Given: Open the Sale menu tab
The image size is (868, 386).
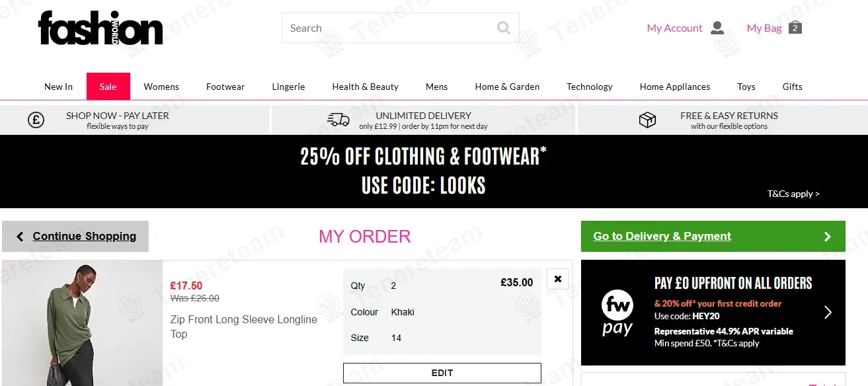Looking at the screenshot, I should click(x=108, y=87).
